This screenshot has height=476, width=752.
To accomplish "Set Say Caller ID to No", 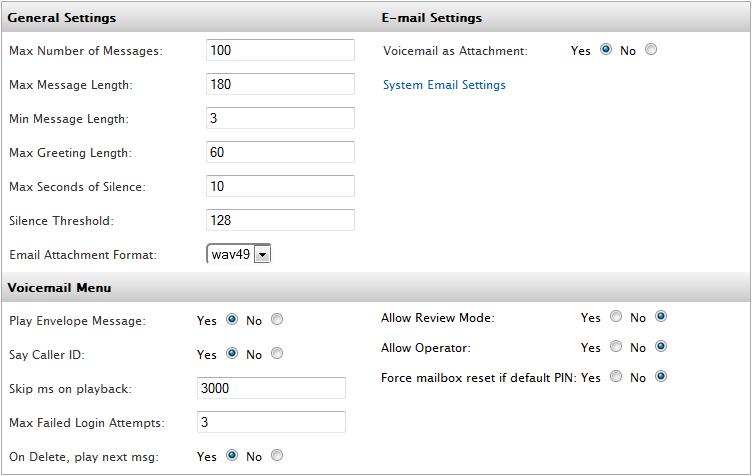I will [277, 353].
